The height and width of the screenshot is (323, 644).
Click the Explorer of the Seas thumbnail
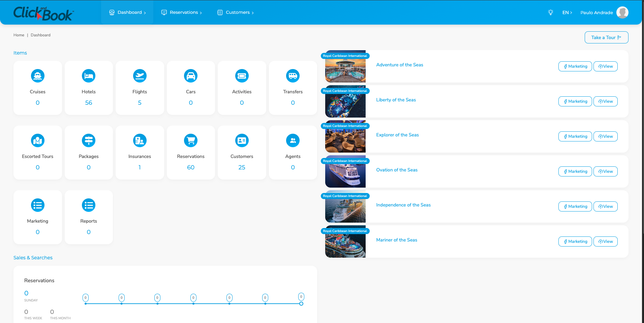click(x=345, y=136)
